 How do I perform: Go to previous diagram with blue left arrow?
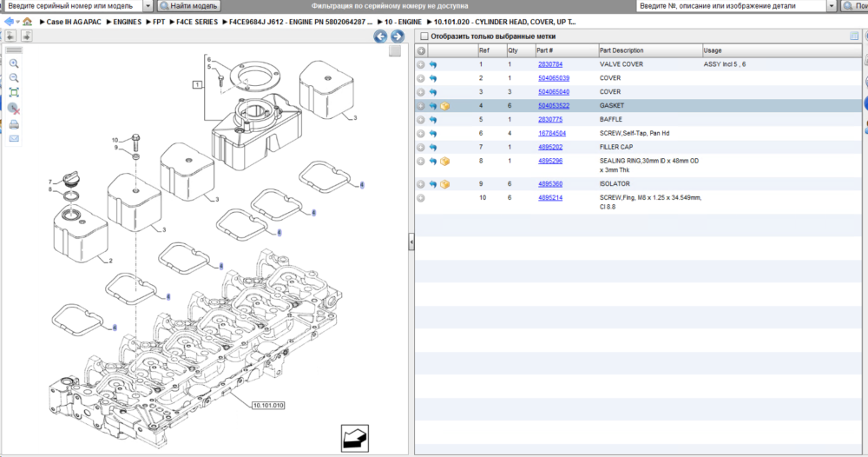click(380, 36)
